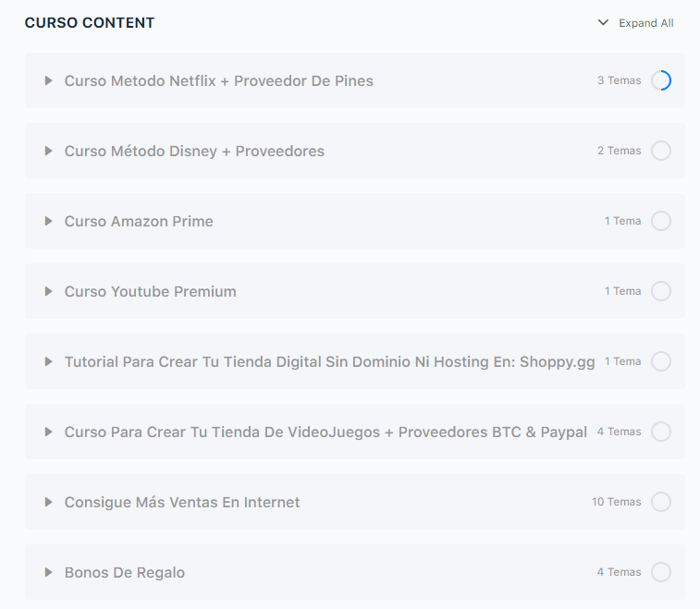Click the 10 Temas count label
Image resolution: width=700 pixels, height=609 pixels.
617,502
